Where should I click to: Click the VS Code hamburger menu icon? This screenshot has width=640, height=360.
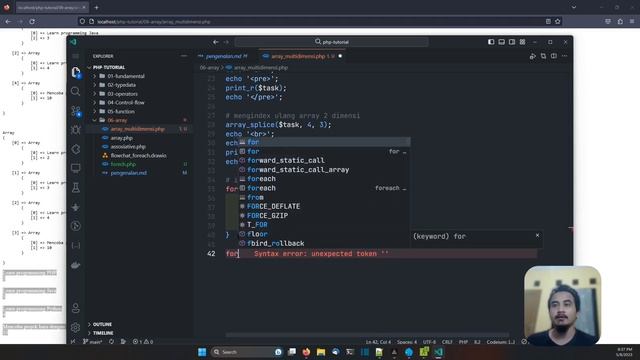tap(76, 56)
